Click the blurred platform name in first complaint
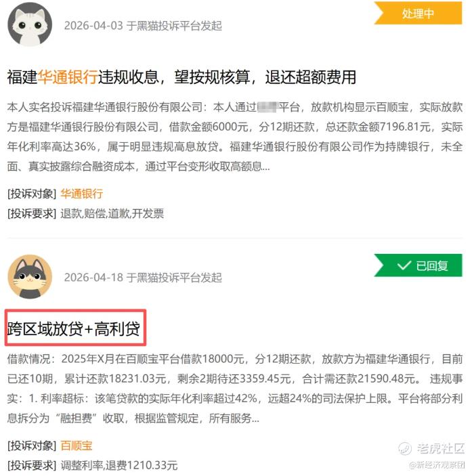 coord(267,107)
